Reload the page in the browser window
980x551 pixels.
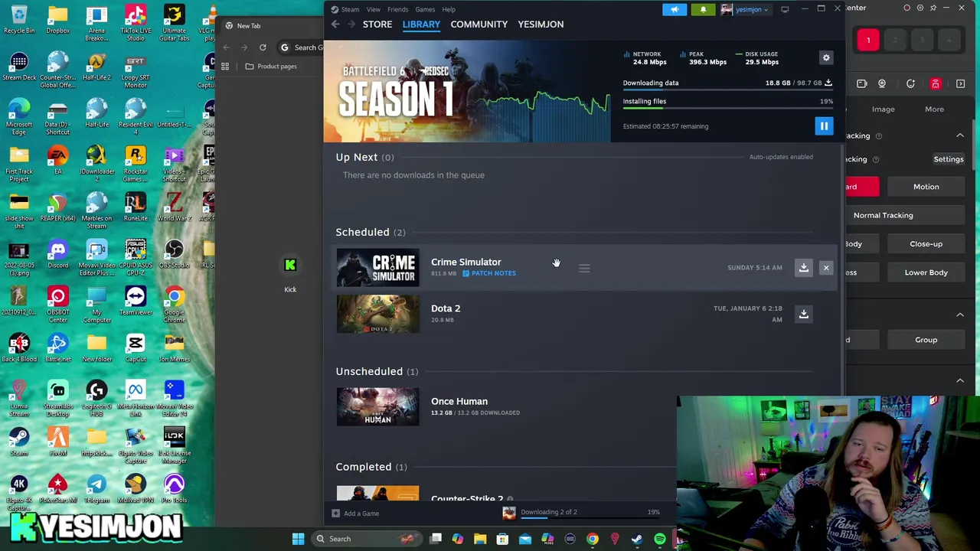click(263, 47)
